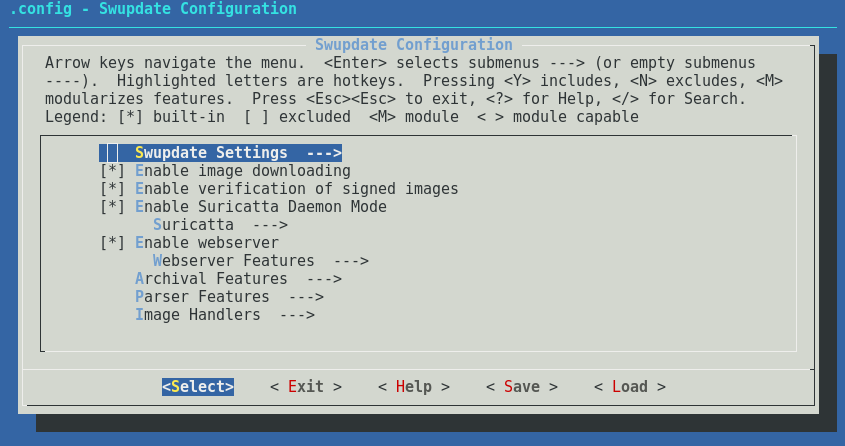845x446 pixels.
Task: Expand the Suricatta submenu arrow
Action: click(x=270, y=225)
